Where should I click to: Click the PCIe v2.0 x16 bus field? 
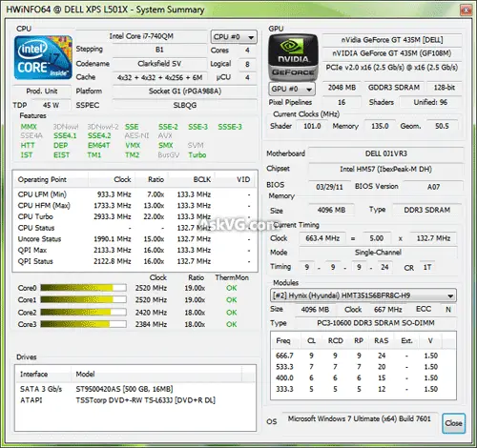392,68
